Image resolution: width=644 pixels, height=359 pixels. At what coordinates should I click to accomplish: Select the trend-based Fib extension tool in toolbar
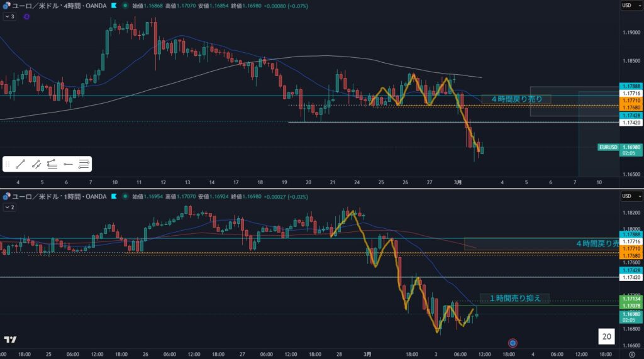(52, 164)
